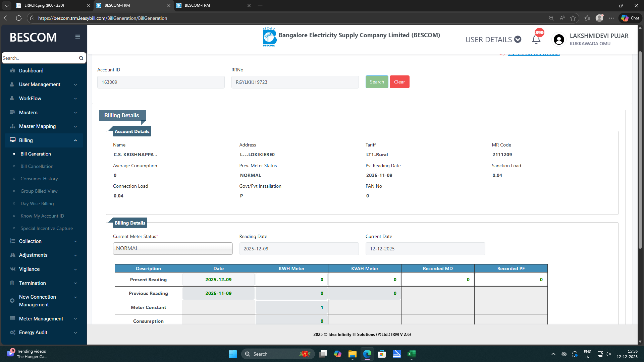644x362 pixels.
Task: Open File Explorer from the taskbar
Action: tap(352, 354)
